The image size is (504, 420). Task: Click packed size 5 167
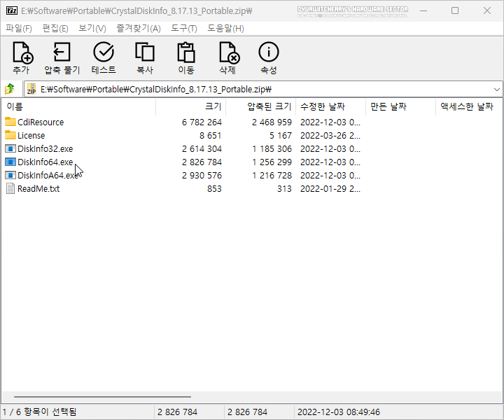(281, 135)
